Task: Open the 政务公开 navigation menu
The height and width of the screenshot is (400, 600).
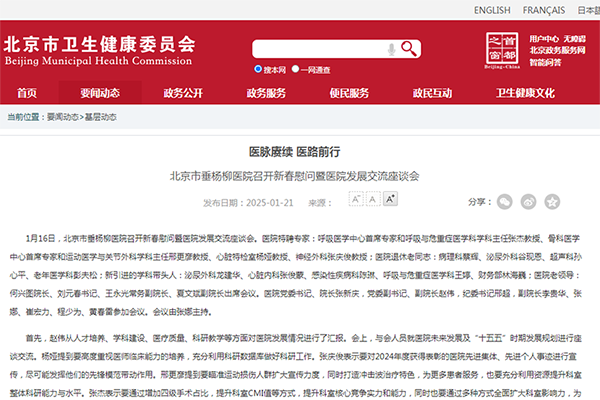Action: pyautogui.click(x=183, y=93)
